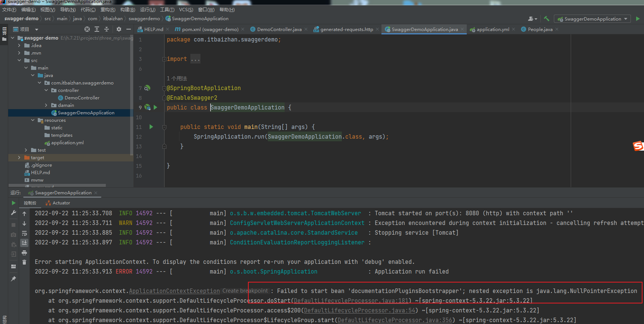Open the 帮助(H) menu
The height and width of the screenshot is (324, 644).
[227, 9]
